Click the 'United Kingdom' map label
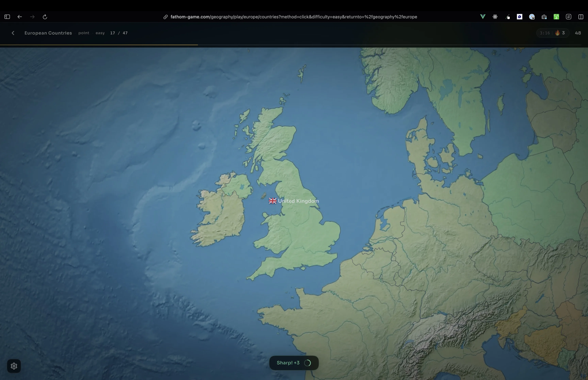Viewport: 588px width, 380px height. point(298,201)
